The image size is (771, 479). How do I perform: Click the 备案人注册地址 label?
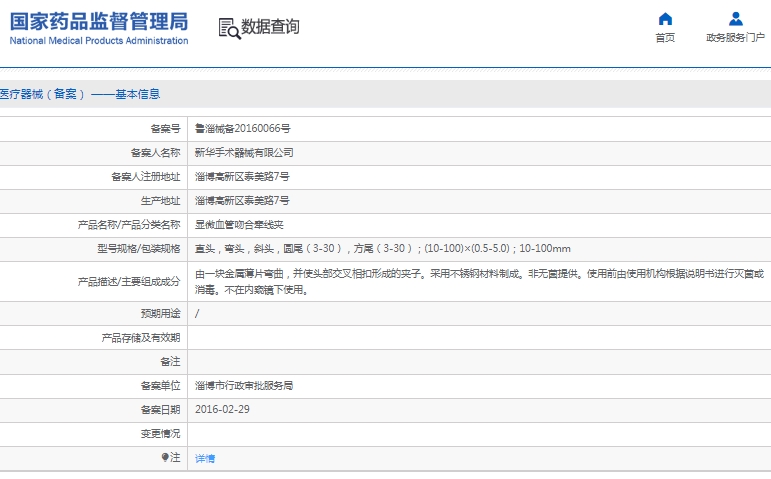pos(146,177)
